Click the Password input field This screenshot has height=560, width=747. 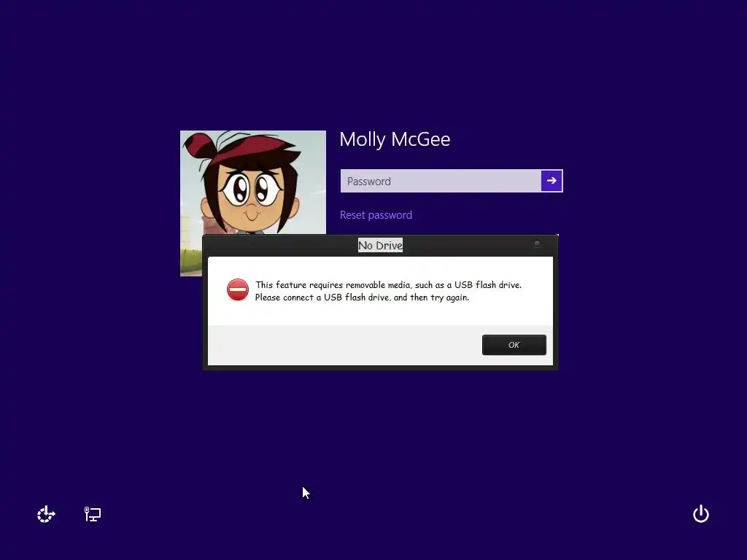(x=441, y=181)
